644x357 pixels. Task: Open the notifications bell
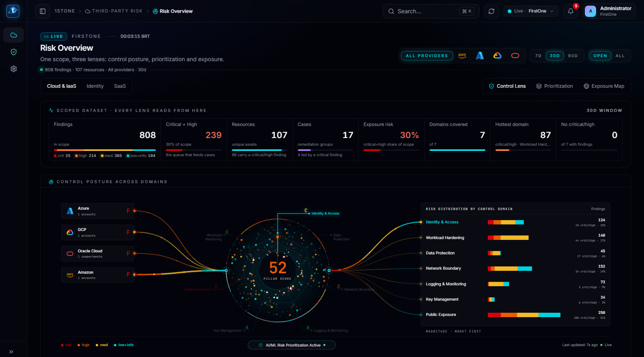571,11
